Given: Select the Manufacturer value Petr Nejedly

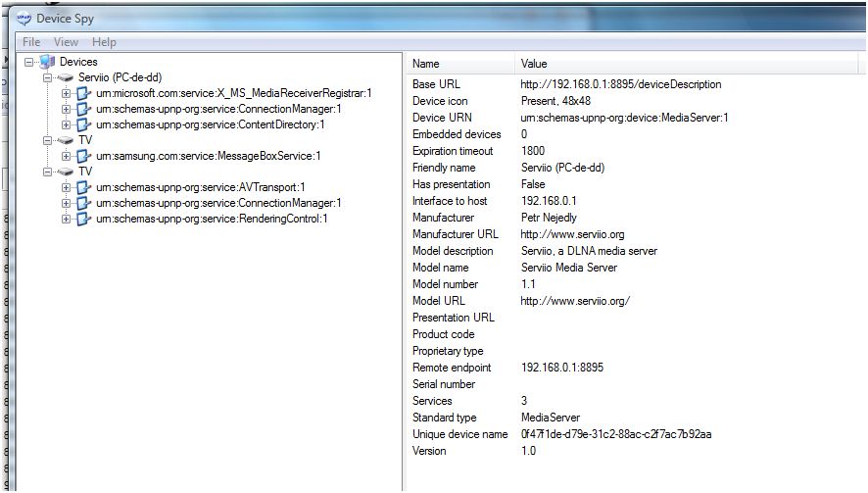Looking at the screenshot, I should click(549, 218).
